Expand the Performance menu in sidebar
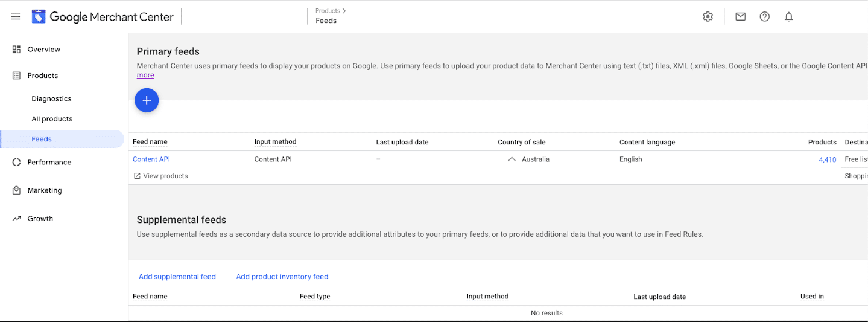868x322 pixels. coord(49,162)
